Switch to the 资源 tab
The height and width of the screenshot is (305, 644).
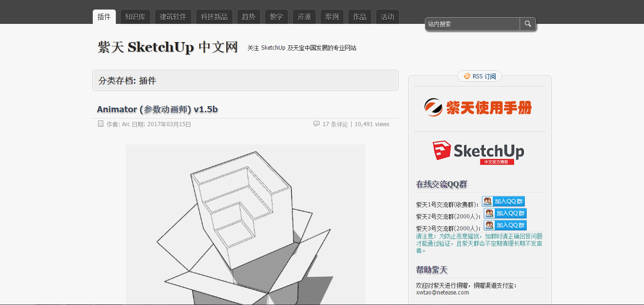click(x=304, y=17)
